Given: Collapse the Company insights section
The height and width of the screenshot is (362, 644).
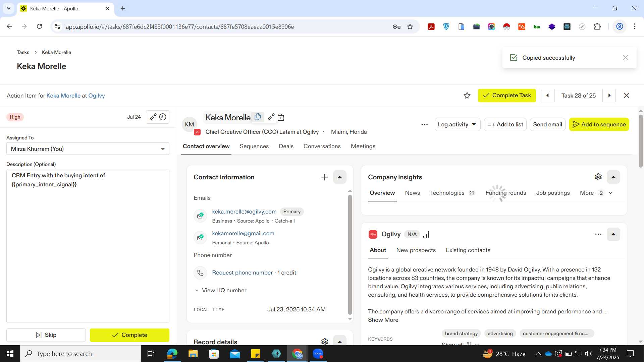Looking at the screenshot, I should [613, 177].
